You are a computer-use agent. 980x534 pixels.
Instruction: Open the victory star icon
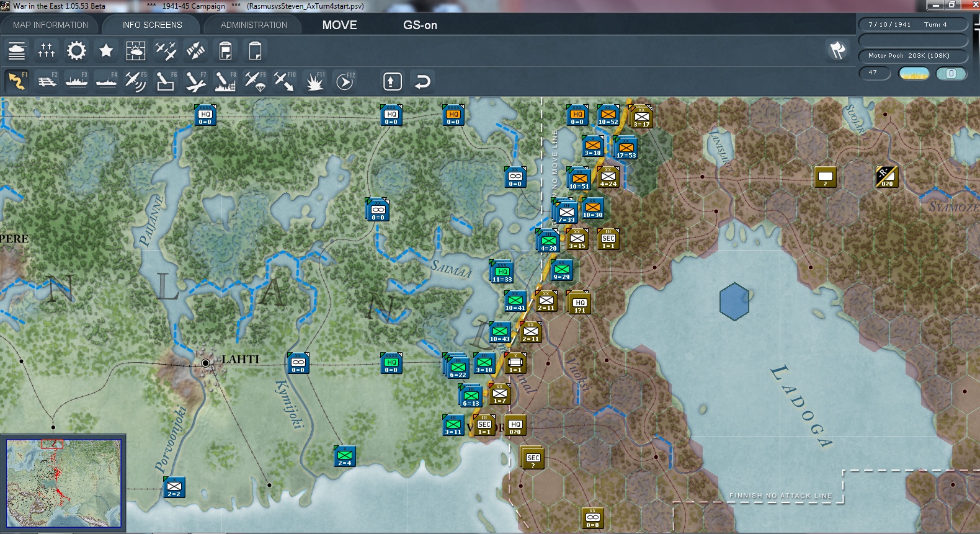tap(106, 50)
